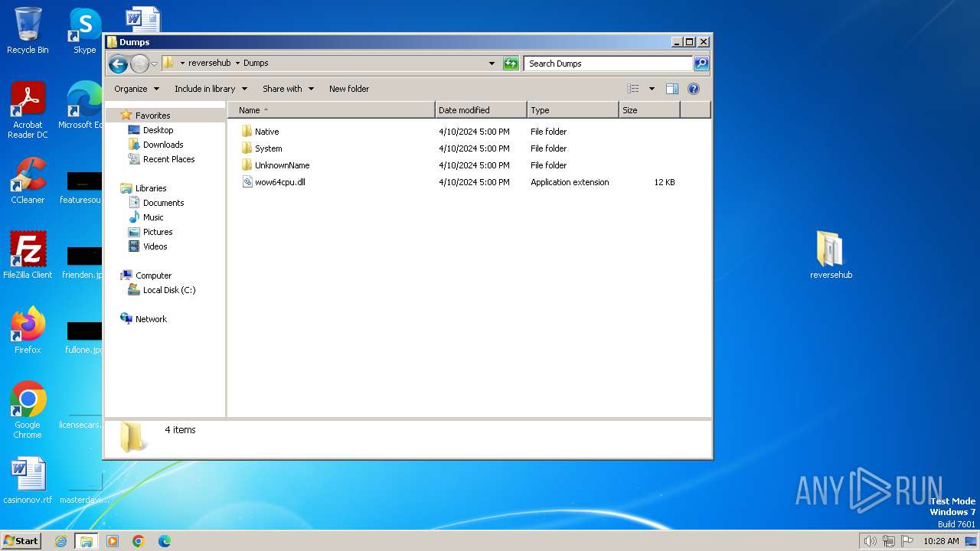Screen dimensions: 980x551
Task: Open Internet Explorer from taskbar
Action: (60, 541)
